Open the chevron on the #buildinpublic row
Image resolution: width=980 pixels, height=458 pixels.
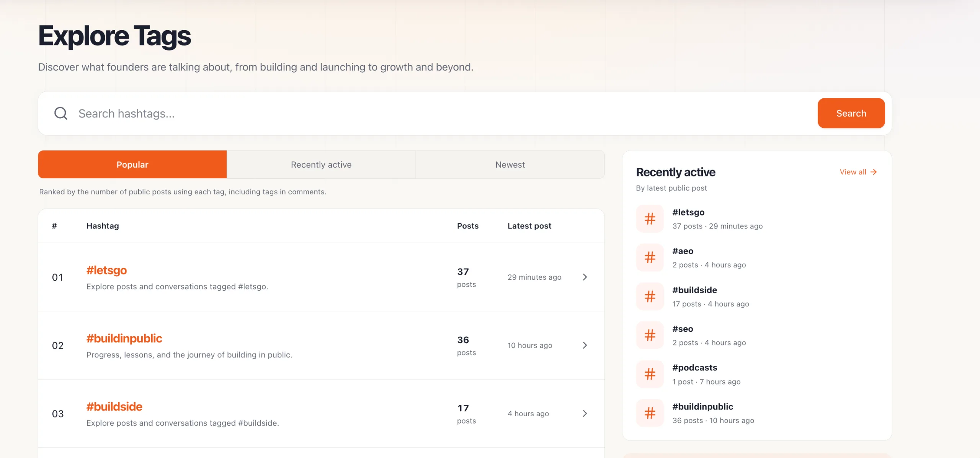(x=585, y=345)
